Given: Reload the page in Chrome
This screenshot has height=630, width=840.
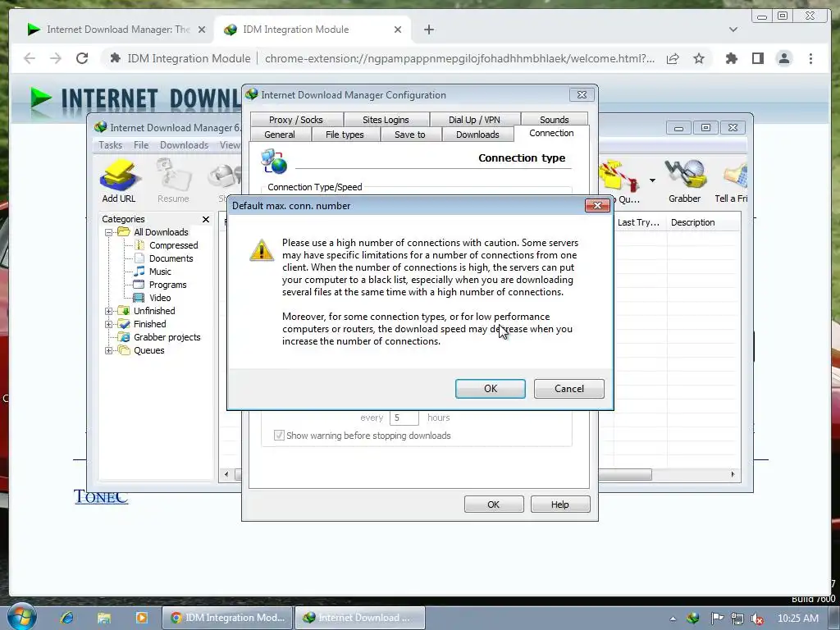Looking at the screenshot, I should pyautogui.click(x=82, y=58).
